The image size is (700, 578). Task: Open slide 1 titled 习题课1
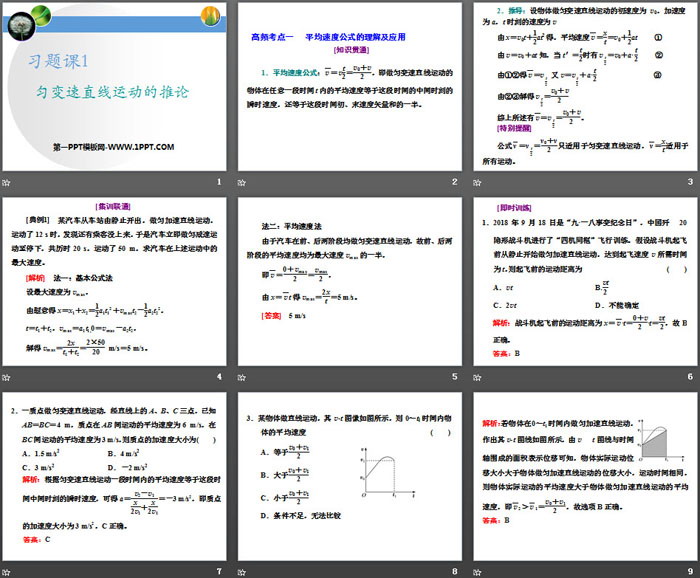tap(114, 87)
